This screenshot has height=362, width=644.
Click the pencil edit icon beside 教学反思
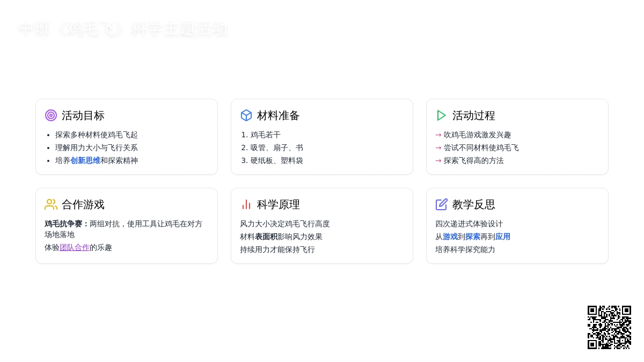point(441,204)
